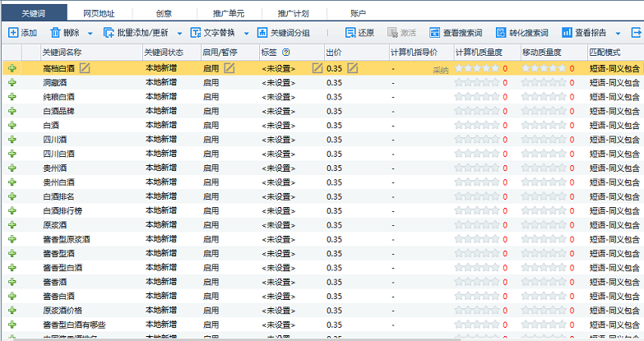Image resolution: width=644 pixels, height=341 pixels.
Task: Expand the 删除 dropdown arrow
Action: tap(88, 34)
